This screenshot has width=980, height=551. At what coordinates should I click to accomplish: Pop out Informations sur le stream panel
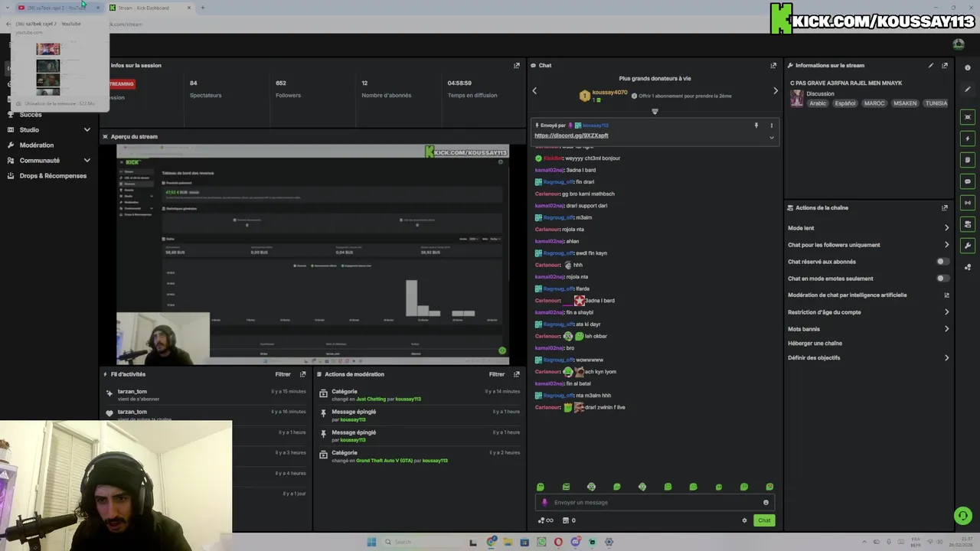point(945,66)
